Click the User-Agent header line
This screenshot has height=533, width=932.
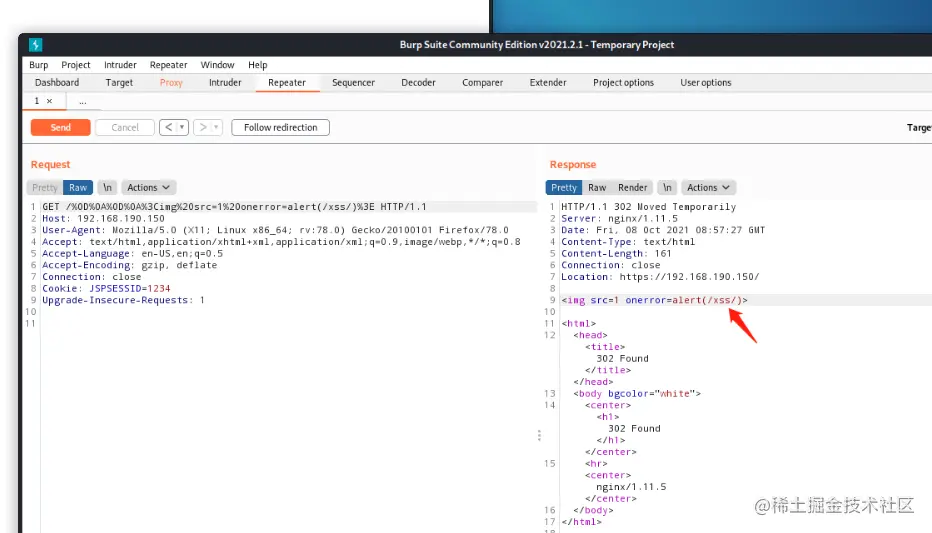[x=275, y=230]
